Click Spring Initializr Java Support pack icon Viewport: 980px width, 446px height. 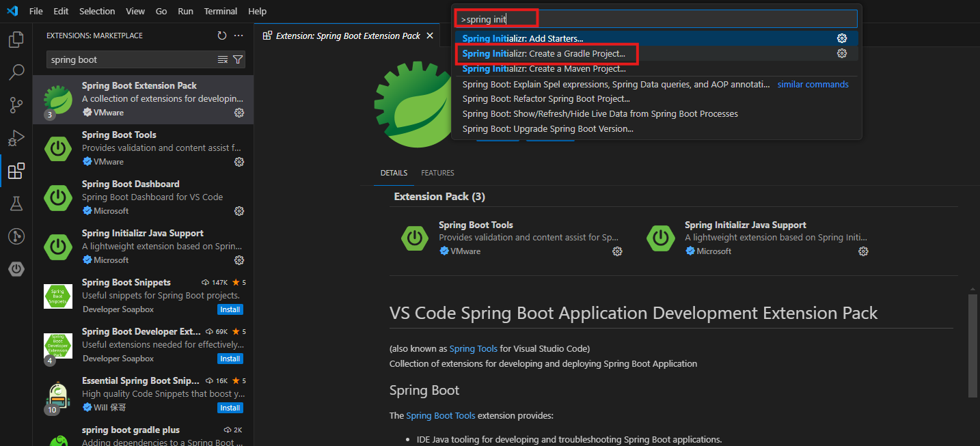coord(661,237)
